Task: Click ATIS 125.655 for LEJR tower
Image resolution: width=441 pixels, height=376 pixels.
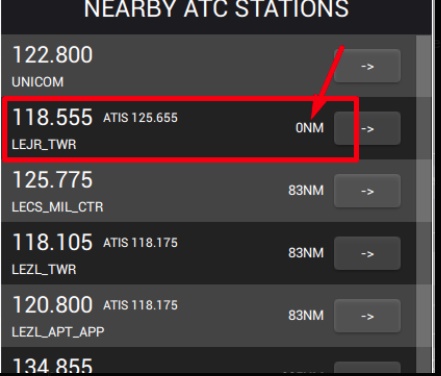Action: [x=140, y=118]
